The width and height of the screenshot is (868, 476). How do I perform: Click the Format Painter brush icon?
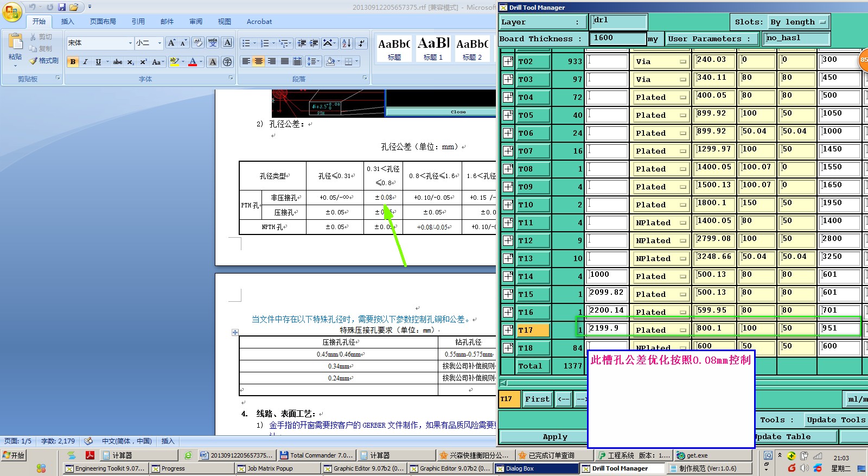(x=34, y=61)
